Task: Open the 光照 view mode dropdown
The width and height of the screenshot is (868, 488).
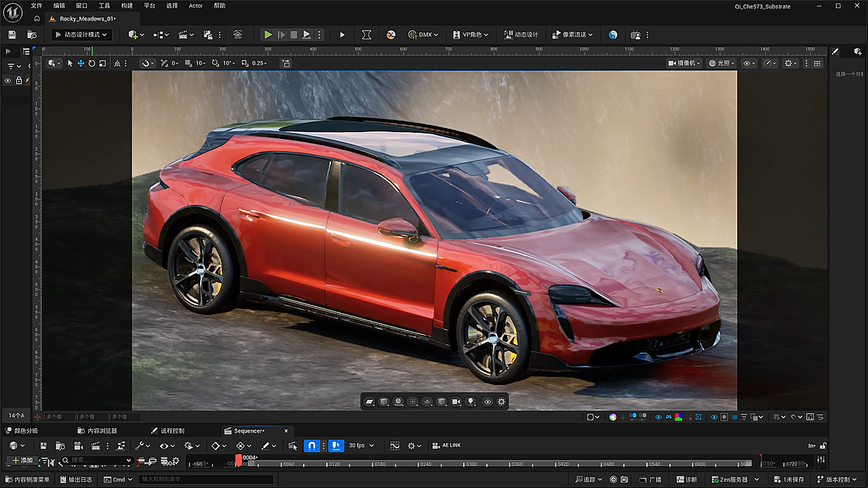Action: (722, 63)
